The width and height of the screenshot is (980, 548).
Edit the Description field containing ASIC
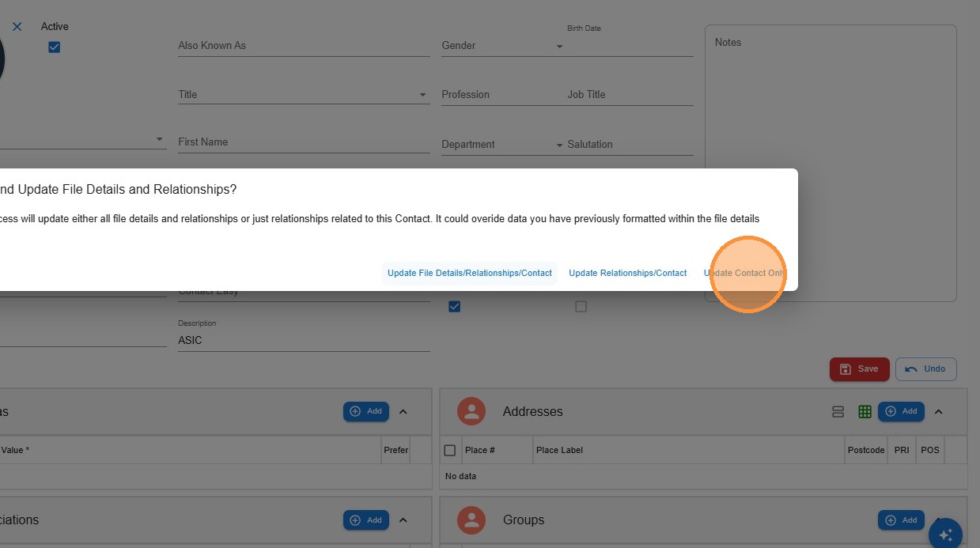pos(304,341)
